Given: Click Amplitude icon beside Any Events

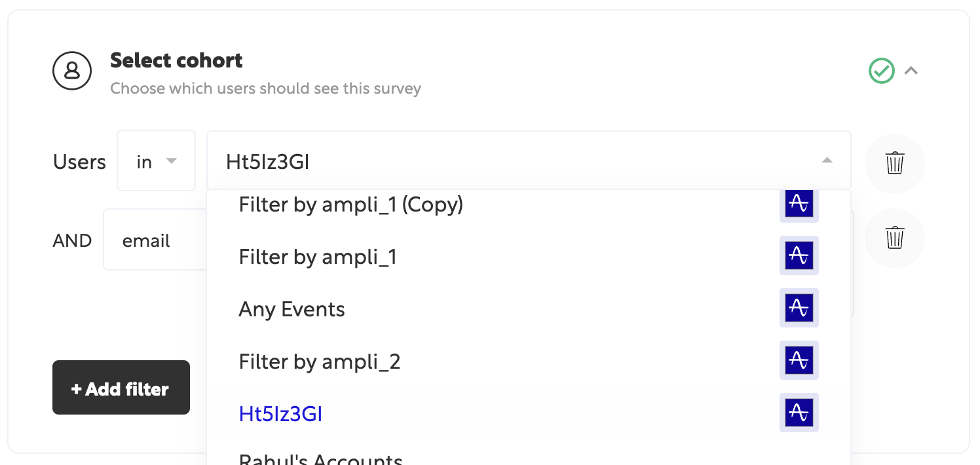Looking at the screenshot, I should [x=799, y=308].
